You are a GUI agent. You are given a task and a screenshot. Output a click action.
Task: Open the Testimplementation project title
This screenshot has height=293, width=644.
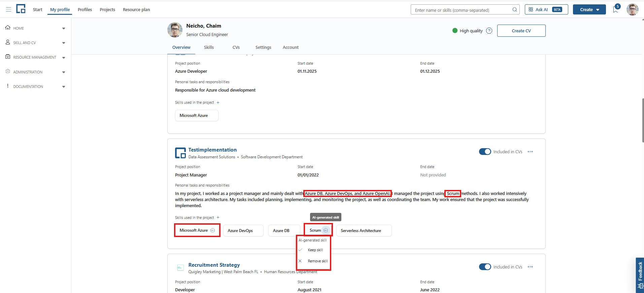coord(212,150)
